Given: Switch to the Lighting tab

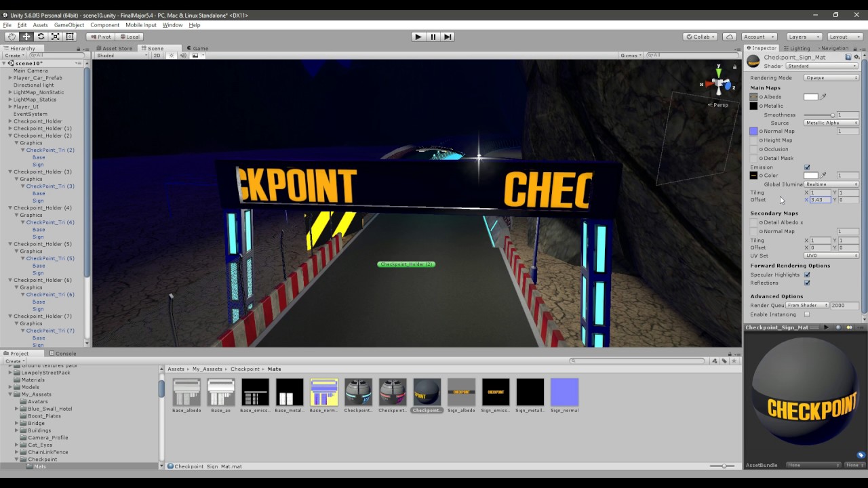Looking at the screenshot, I should click(x=797, y=48).
